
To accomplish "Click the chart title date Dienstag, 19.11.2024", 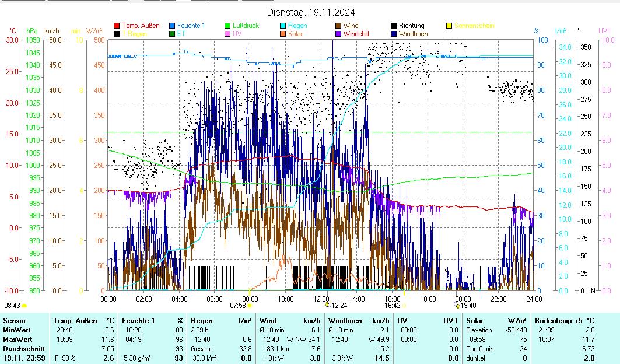I will pyautogui.click(x=310, y=12).
